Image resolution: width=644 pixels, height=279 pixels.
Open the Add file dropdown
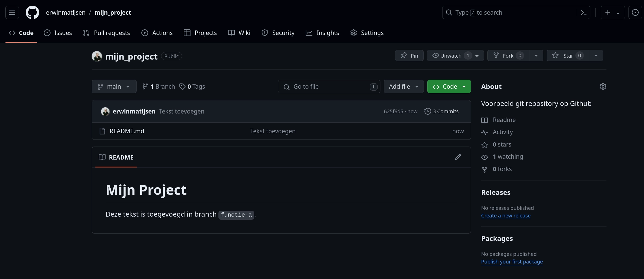404,86
